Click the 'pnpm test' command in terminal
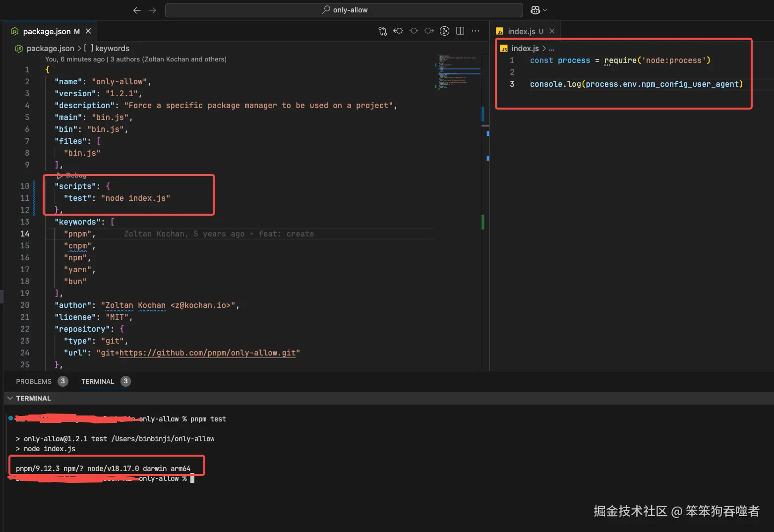Viewport: 774px width, 532px height. [208, 419]
